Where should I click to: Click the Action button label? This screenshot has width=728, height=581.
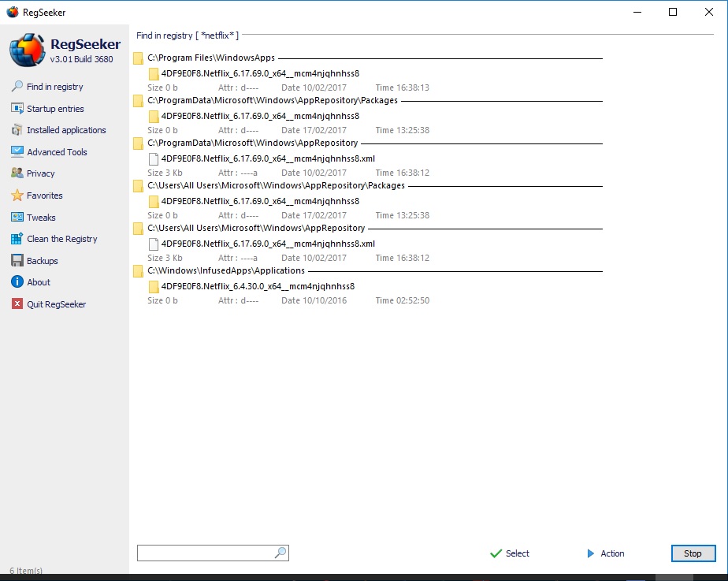(x=612, y=553)
